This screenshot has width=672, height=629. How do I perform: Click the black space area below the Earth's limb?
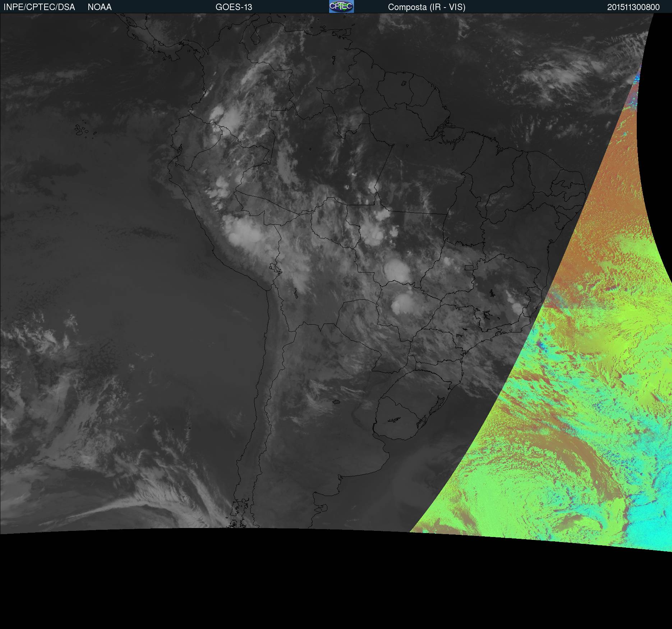pos(323,582)
